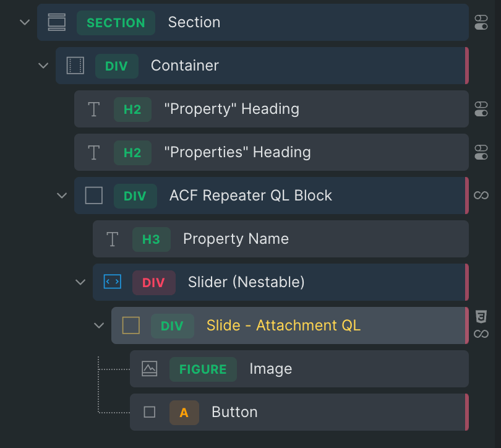Click the image icon on the Figure element

click(x=150, y=369)
